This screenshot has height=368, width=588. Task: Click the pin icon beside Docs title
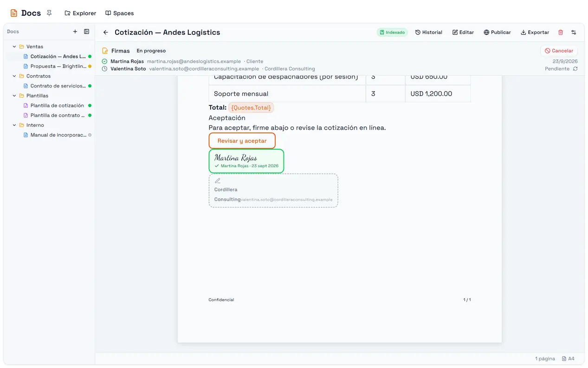pyautogui.click(x=49, y=13)
